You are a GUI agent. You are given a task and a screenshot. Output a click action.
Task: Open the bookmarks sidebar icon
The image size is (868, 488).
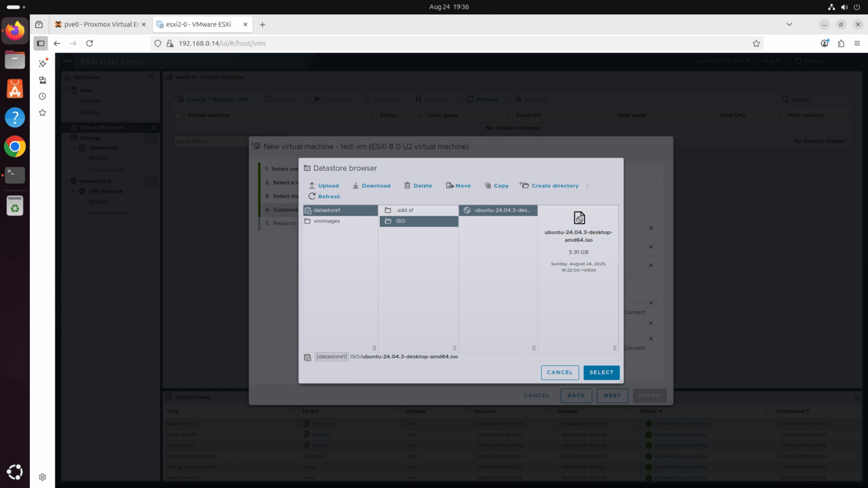42,113
